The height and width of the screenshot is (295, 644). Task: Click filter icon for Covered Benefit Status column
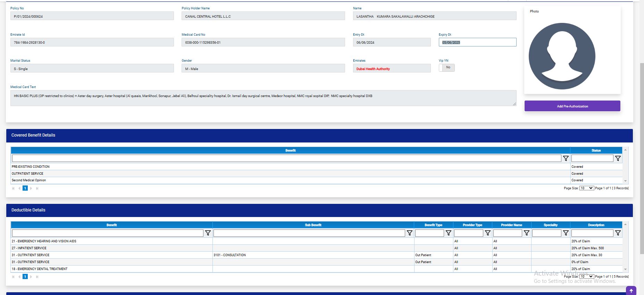pyautogui.click(x=618, y=158)
